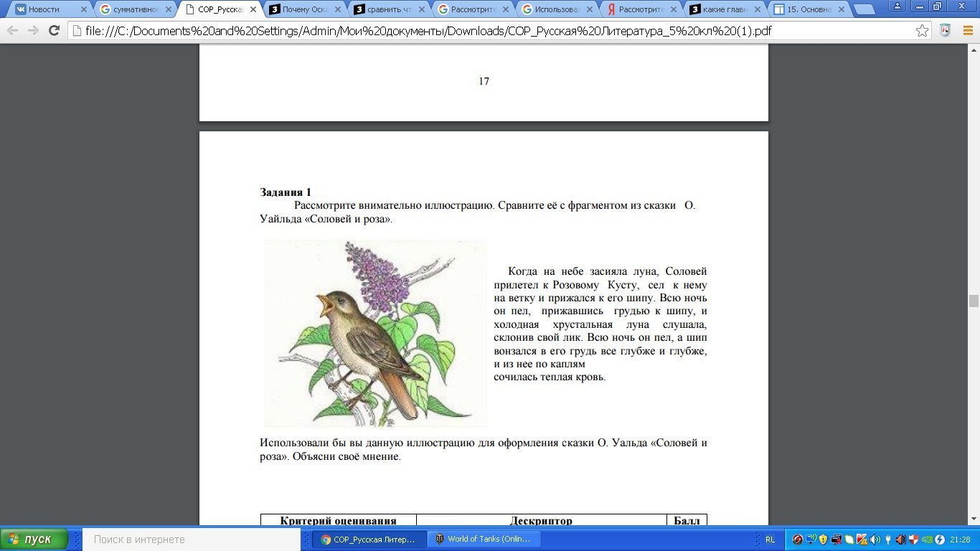Click the line 'сочилась теплая кровь.'
The image size is (980, 551).
point(550,377)
